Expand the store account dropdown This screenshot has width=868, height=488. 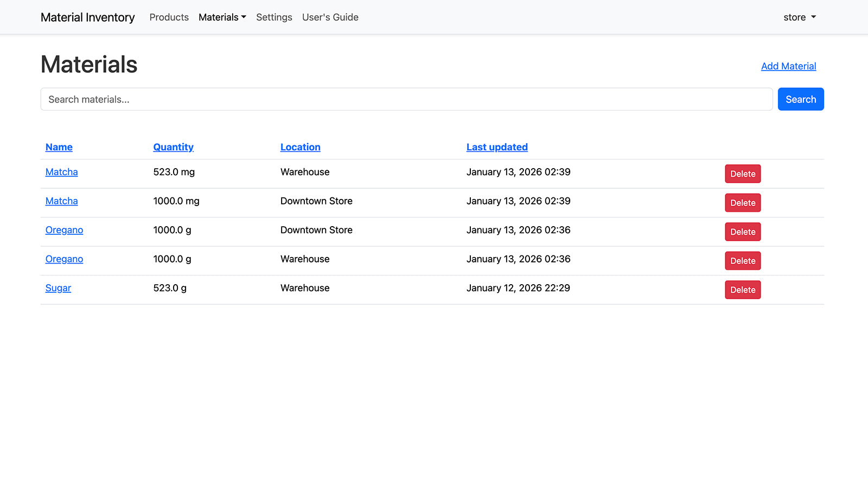[x=799, y=17]
